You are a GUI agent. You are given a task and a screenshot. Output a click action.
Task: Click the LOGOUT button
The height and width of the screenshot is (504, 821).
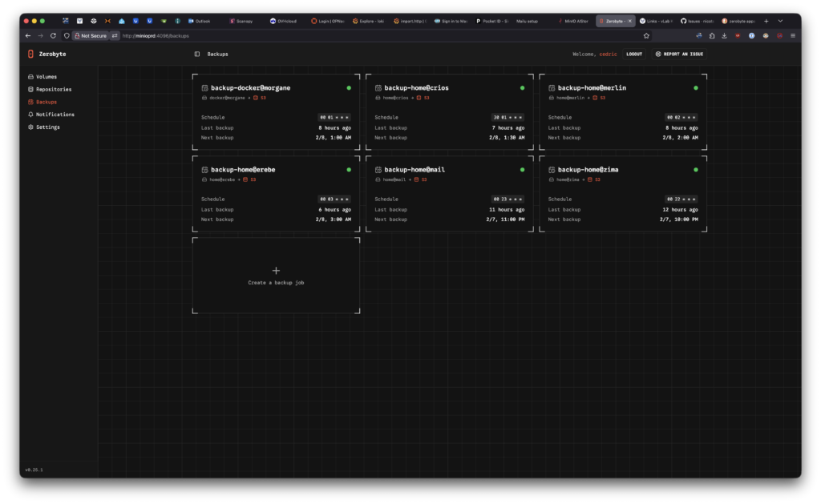(634, 54)
